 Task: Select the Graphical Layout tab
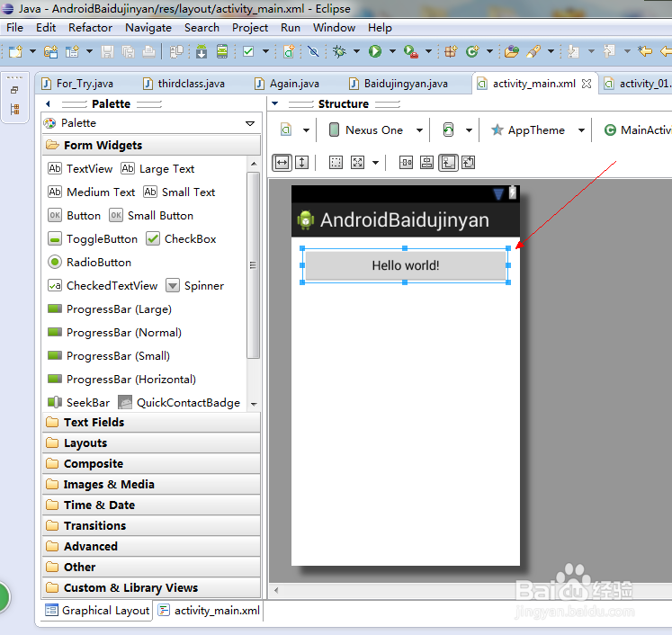(x=98, y=610)
